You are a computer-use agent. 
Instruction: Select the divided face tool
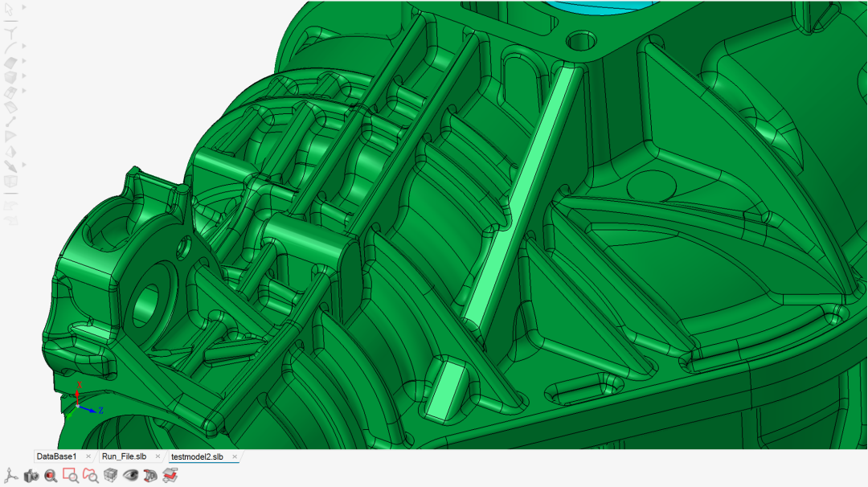tap(10, 92)
